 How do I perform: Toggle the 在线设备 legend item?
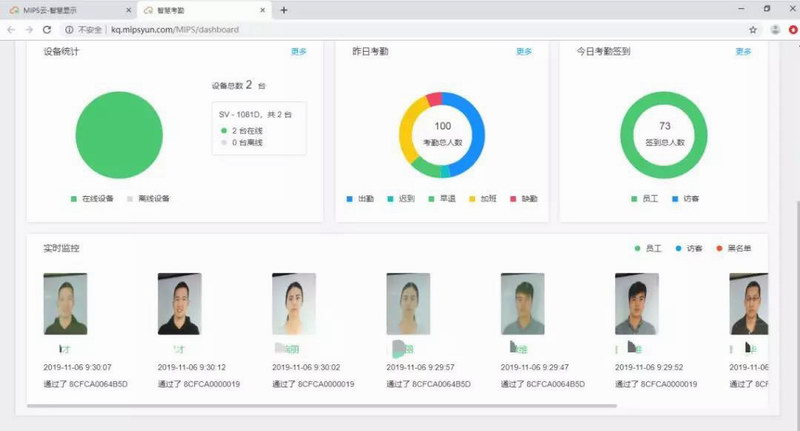94,199
